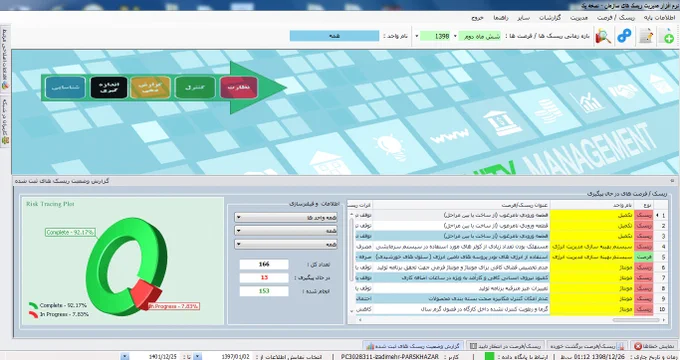Viewport: 680px width, 360px height.
Task: Click the table vertical scrollbar up arrow
Action: pyautogui.click(x=351, y=213)
